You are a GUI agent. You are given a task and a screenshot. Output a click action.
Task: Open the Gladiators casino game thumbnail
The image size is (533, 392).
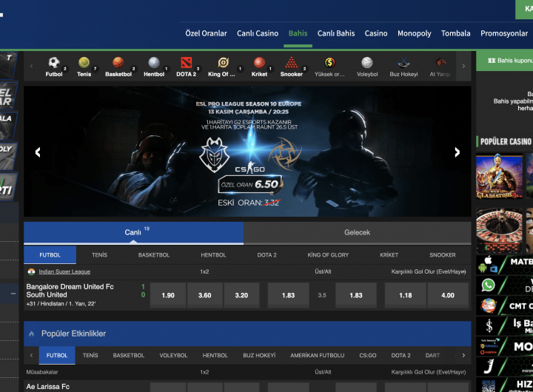coord(499,177)
